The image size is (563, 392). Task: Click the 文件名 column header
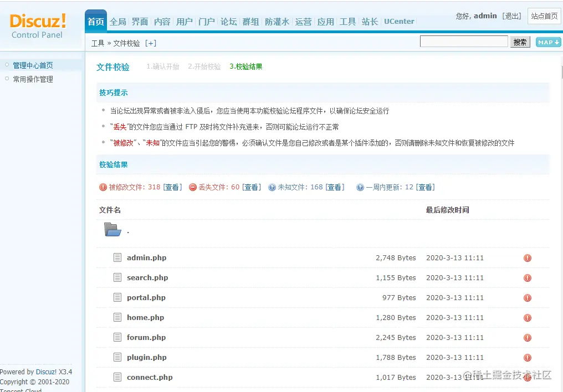(x=110, y=210)
